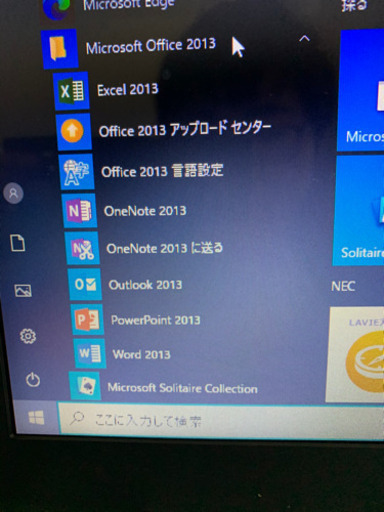Click the Power icon in Start sidebar
The height and width of the screenshot is (512, 384).
[33, 380]
